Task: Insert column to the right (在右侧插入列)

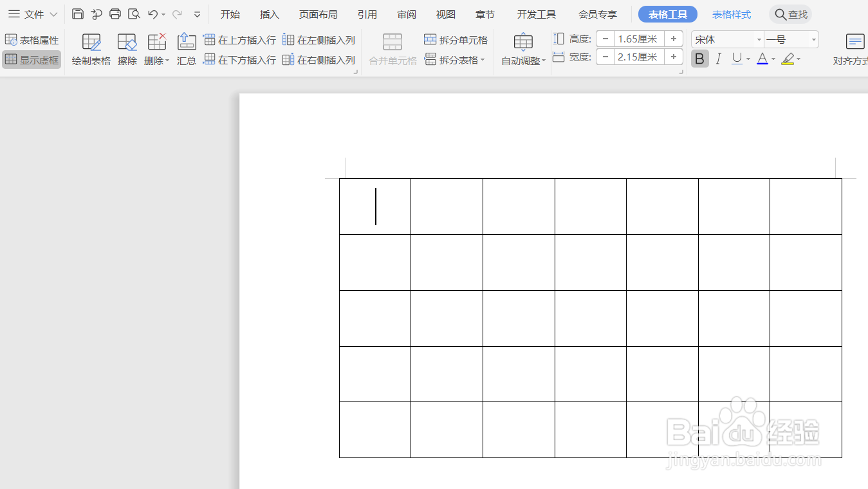Action: [x=319, y=60]
